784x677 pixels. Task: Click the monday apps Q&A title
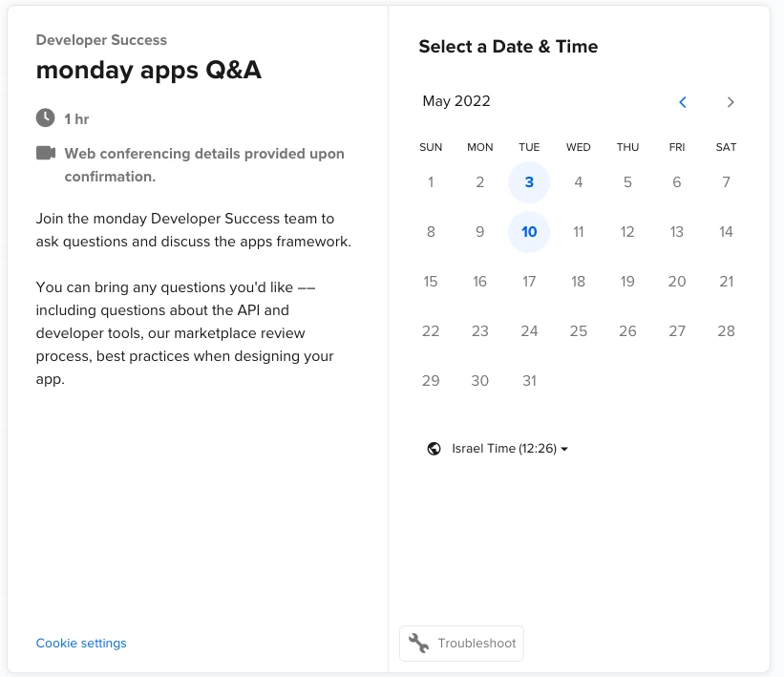[148, 70]
